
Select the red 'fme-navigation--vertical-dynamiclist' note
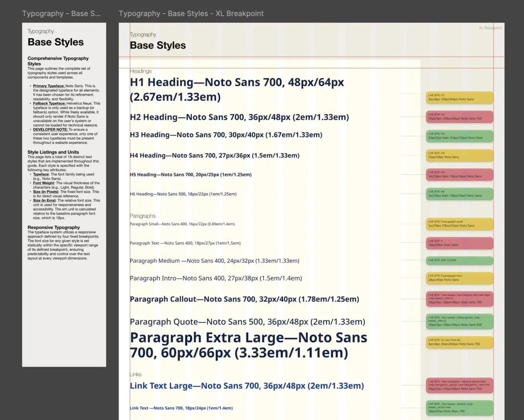pyautogui.click(x=460, y=385)
